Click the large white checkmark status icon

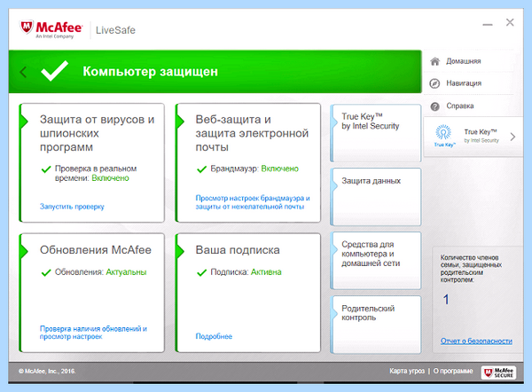click(x=54, y=71)
